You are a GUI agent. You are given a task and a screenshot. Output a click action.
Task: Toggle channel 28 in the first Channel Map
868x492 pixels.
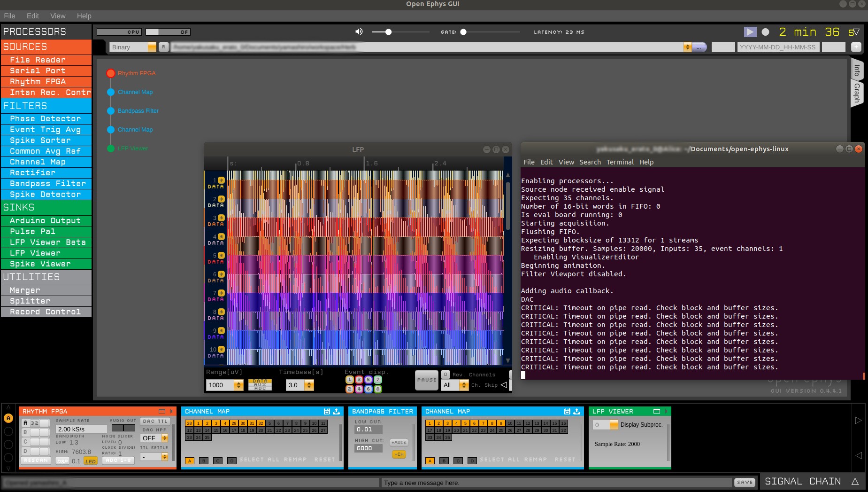click(x=190, y=423)
